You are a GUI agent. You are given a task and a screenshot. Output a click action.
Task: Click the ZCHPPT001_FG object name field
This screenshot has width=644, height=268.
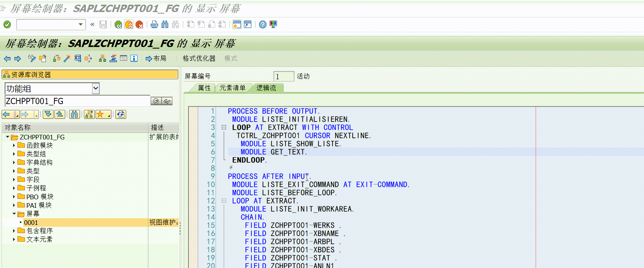click(77, 101)
